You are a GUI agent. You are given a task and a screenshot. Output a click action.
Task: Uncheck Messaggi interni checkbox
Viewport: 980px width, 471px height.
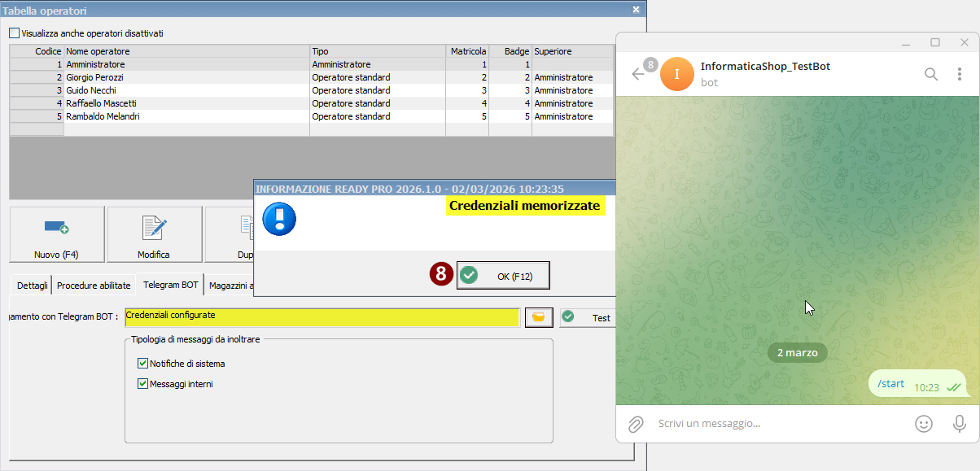coord(143,384)
